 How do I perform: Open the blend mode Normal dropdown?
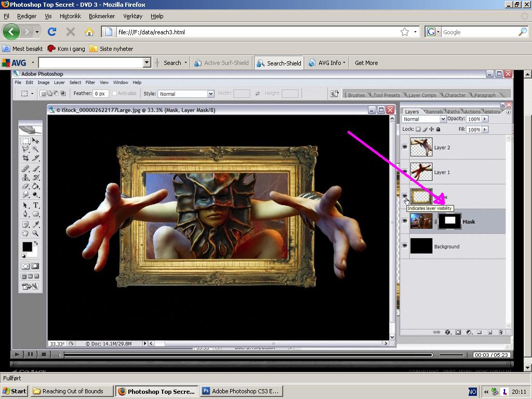(443, 119)
